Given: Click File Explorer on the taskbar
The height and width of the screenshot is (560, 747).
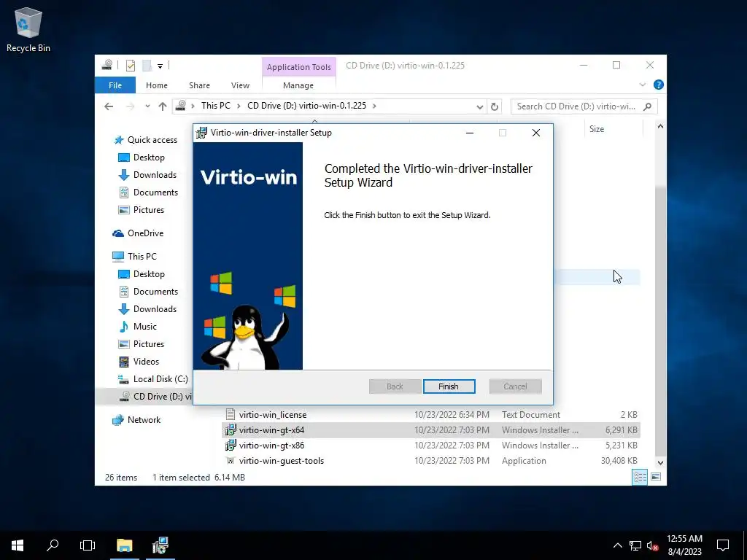Looking at the screenshot, I should [124, 545].
